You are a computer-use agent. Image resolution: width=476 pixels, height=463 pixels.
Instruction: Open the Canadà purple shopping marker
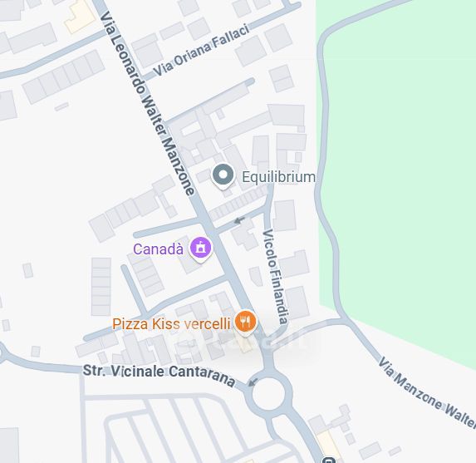point(200,249)
